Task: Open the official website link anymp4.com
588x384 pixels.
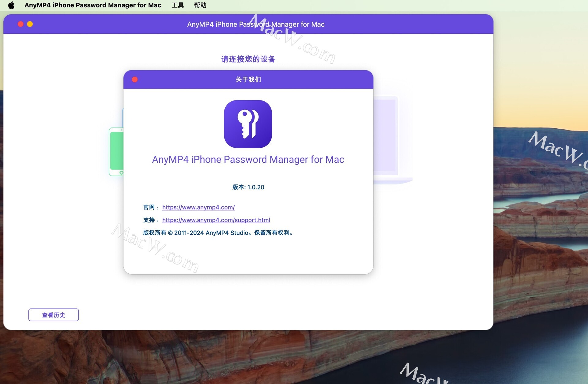Action: (198, 207)
